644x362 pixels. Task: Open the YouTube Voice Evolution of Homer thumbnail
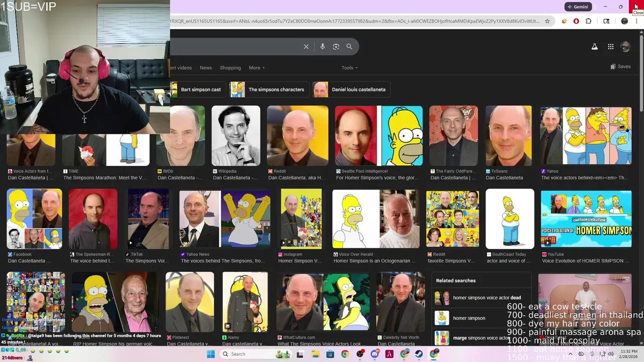point(586,219)
